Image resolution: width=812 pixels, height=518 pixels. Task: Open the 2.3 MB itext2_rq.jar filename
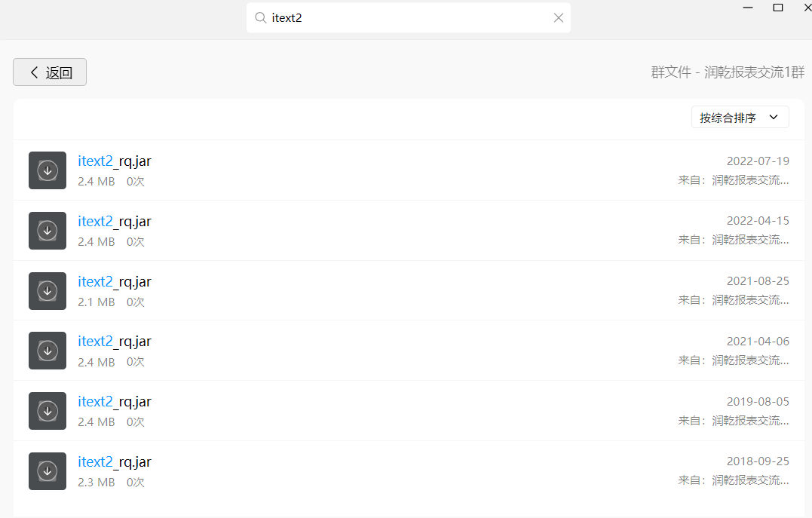pyautogui.click(x=115, y=461)
